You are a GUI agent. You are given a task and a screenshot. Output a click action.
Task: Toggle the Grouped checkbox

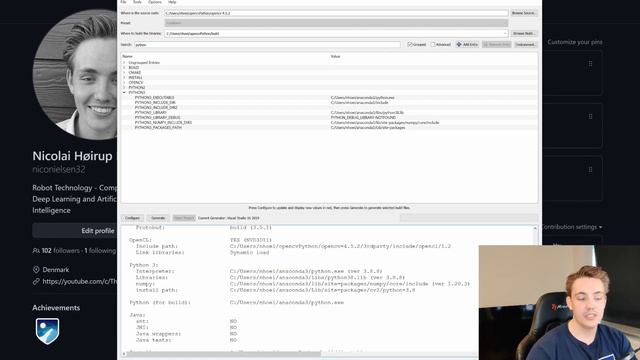point(410,44)
